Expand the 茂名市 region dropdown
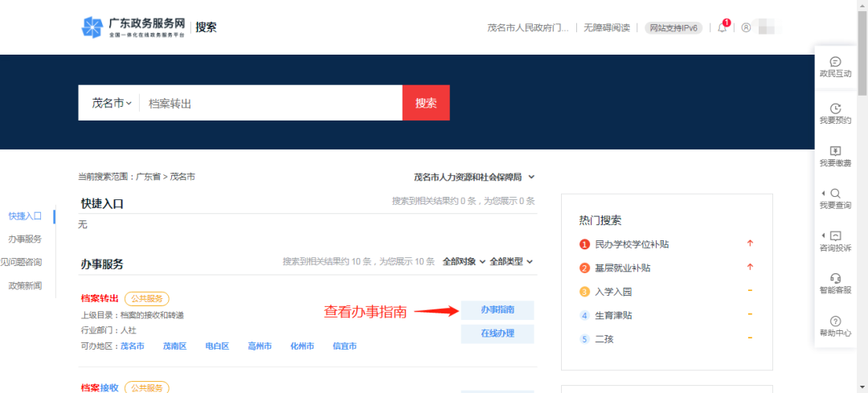 (x=111, y=104)
